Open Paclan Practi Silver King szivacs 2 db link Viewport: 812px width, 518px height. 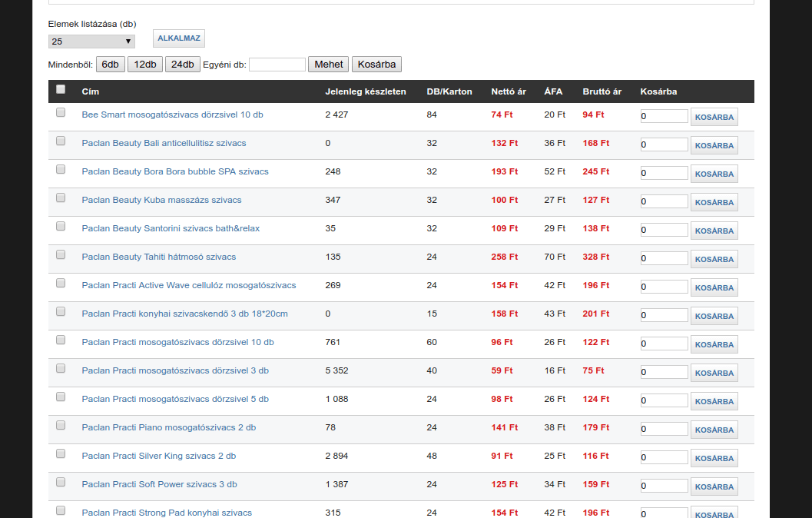159,457
